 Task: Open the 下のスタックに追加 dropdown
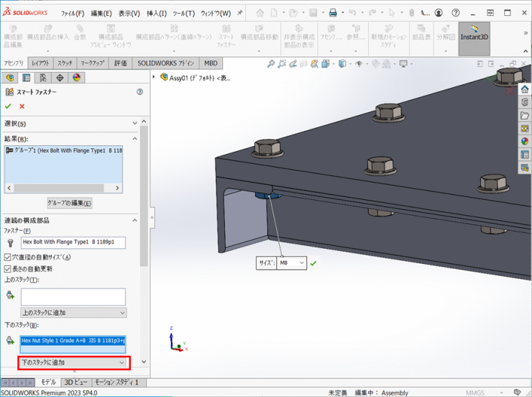point(73,362)
